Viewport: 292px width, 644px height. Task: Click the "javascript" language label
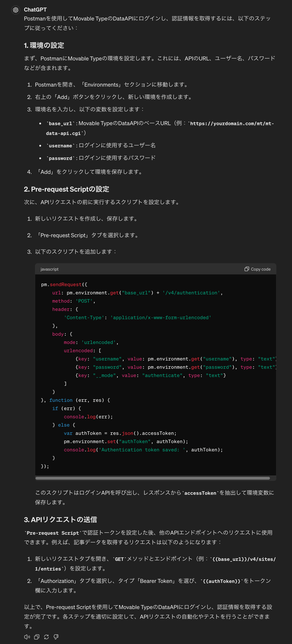[x=49, y=269]
